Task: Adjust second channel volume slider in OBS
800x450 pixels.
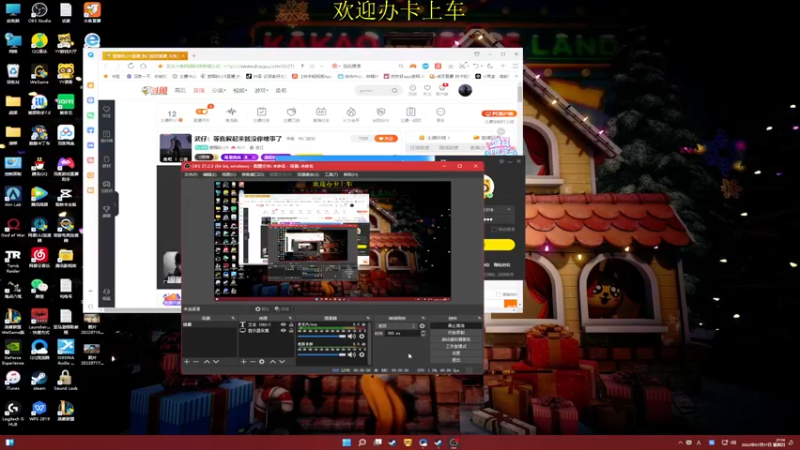Action: pyautogui.click(x=322, y=355)
